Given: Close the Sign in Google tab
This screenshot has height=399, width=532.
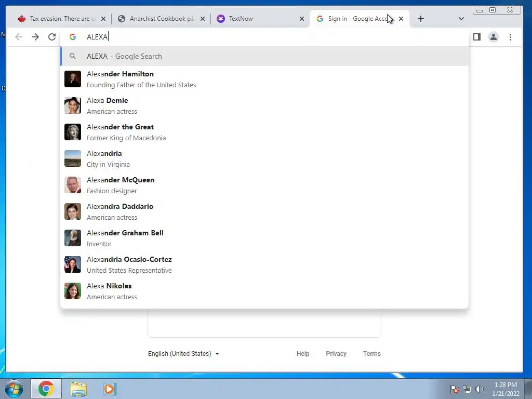Looking at the screenshot, I should 401,19.
